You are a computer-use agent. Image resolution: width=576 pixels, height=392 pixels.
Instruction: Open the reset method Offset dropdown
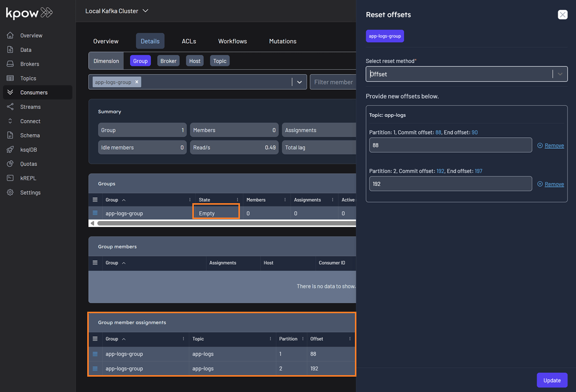pyautogui.click(x=560, y=74)
